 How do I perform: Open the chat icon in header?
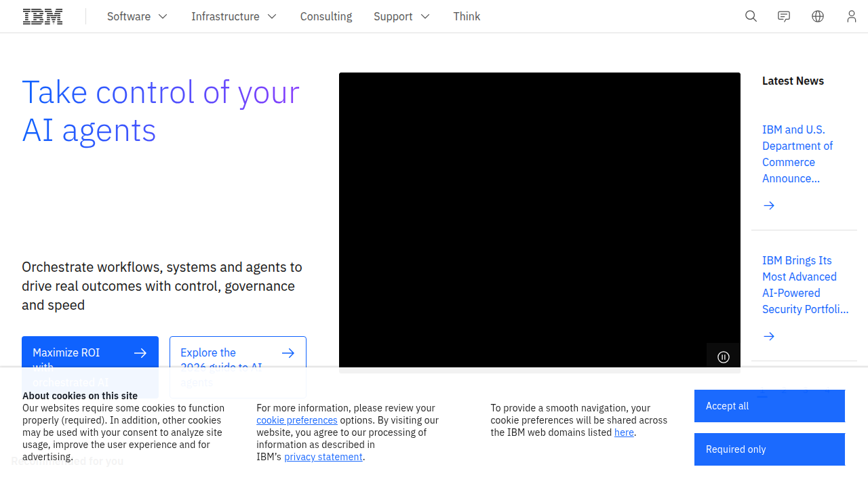[x=784, y=16]
